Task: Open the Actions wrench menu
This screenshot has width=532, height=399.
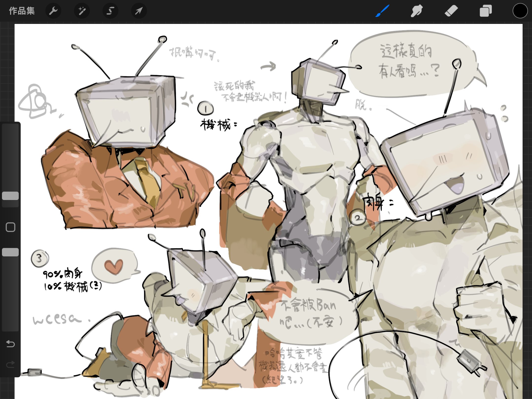Action: click(x=53, y=11)
